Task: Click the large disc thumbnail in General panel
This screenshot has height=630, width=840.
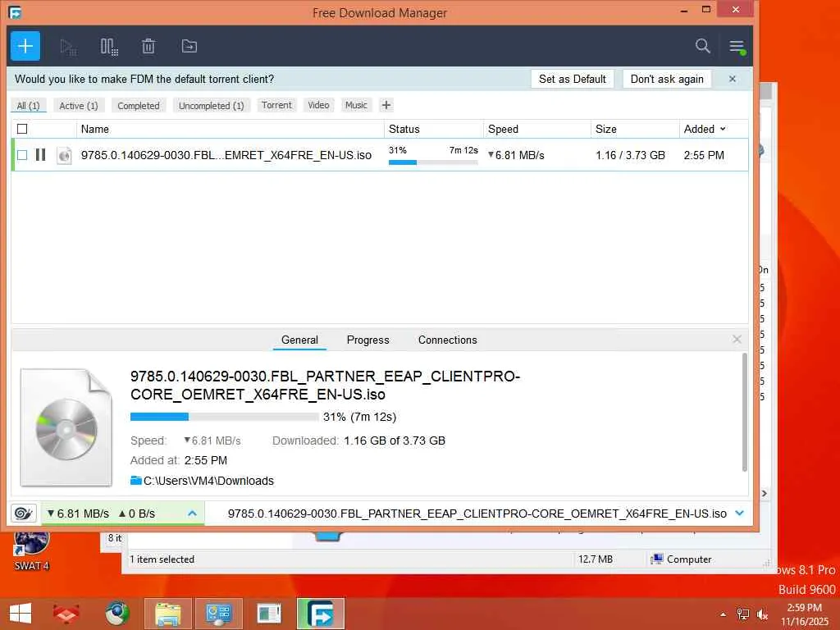Action: pyautogui.click(x=66, y=427)
